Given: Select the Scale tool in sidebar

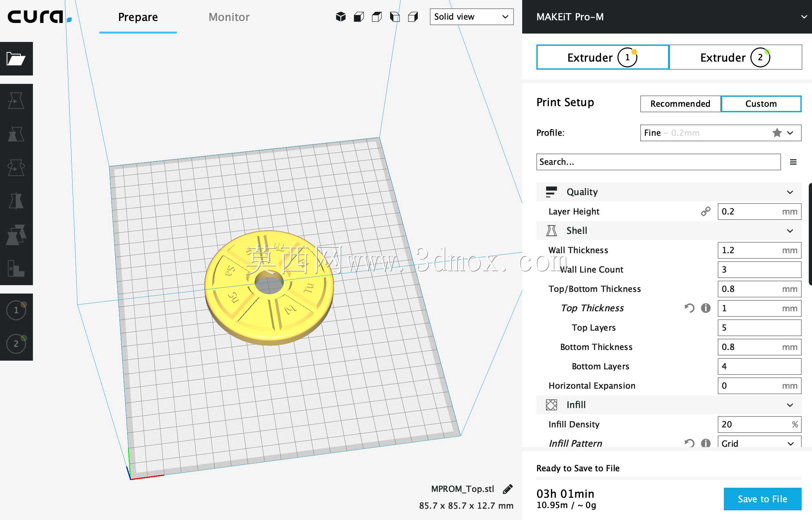Looking at the screenshot, I should (x=16, y=135).
